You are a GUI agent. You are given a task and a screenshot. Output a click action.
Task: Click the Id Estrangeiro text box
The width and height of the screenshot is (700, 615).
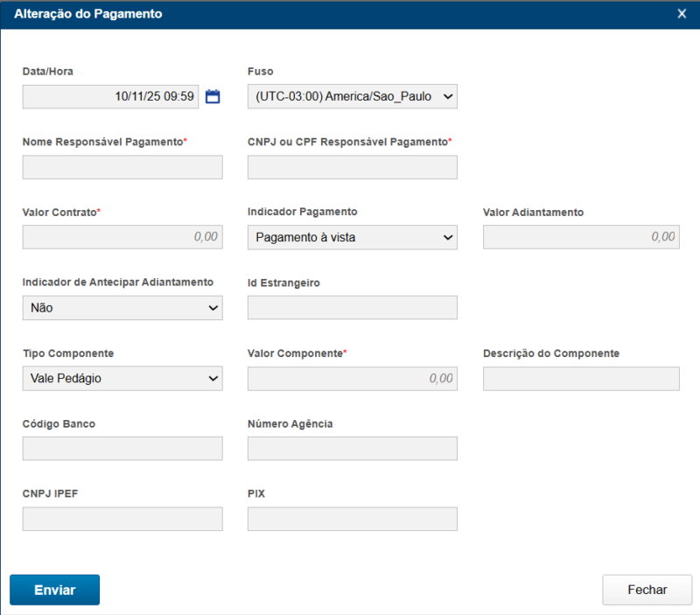pyautogui.click(x=352, y=308)
